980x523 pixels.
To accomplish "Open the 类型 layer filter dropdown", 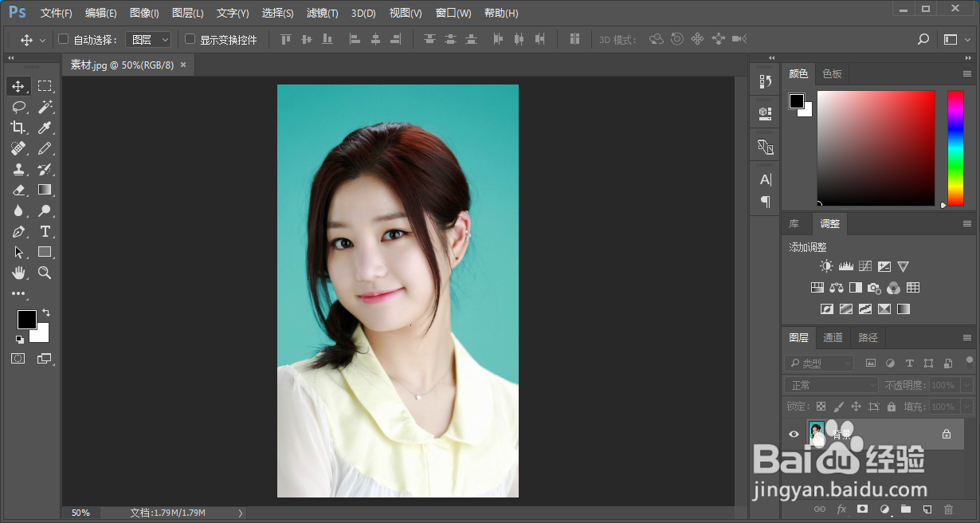I will [819, 363].
